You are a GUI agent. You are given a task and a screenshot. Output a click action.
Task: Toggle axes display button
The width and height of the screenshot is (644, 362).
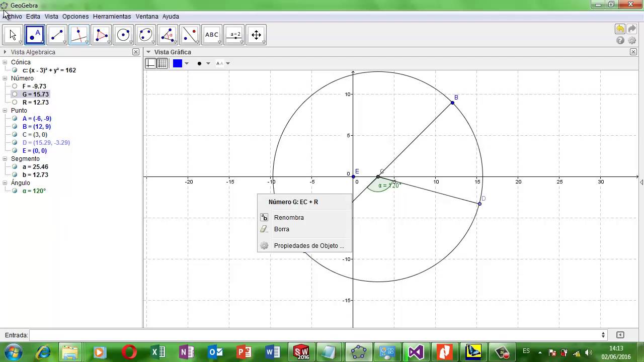point(150,63)
